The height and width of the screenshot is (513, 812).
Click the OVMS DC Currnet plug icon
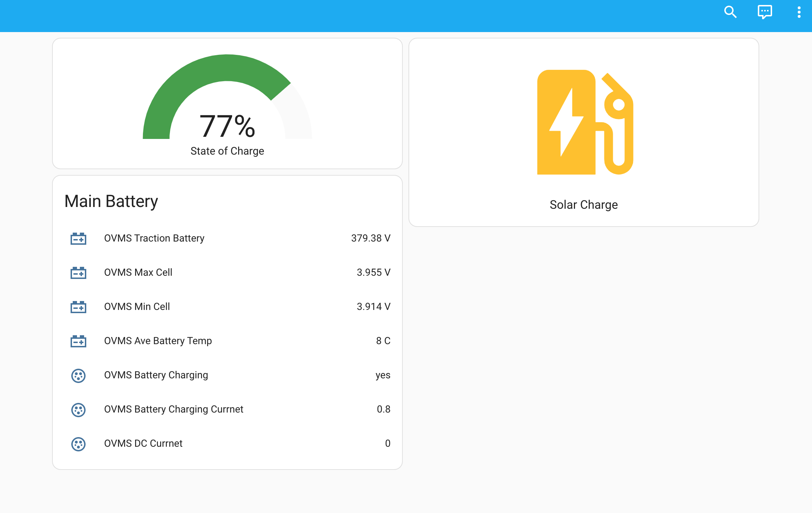pos(78,444)
